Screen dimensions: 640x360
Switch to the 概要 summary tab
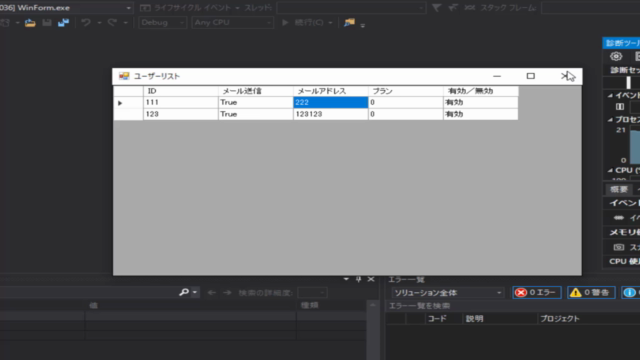click(618, 189)
